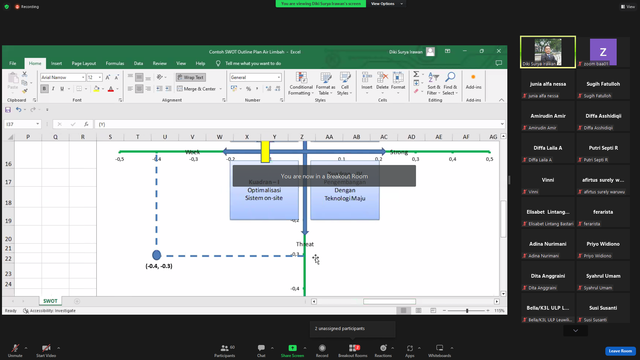Open Breakout Rooms in Zoom toolbar
Viewport: 640px width, 360px height.
(x=353, y=350)
